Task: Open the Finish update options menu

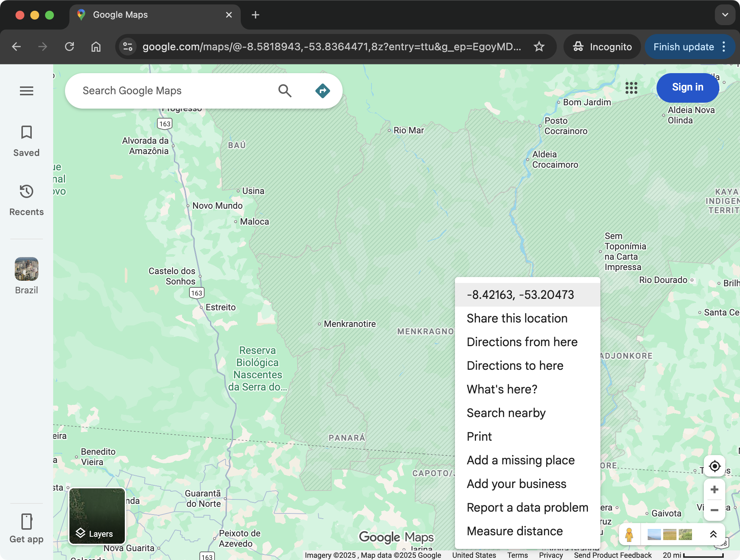Action: tap(723, 47)
